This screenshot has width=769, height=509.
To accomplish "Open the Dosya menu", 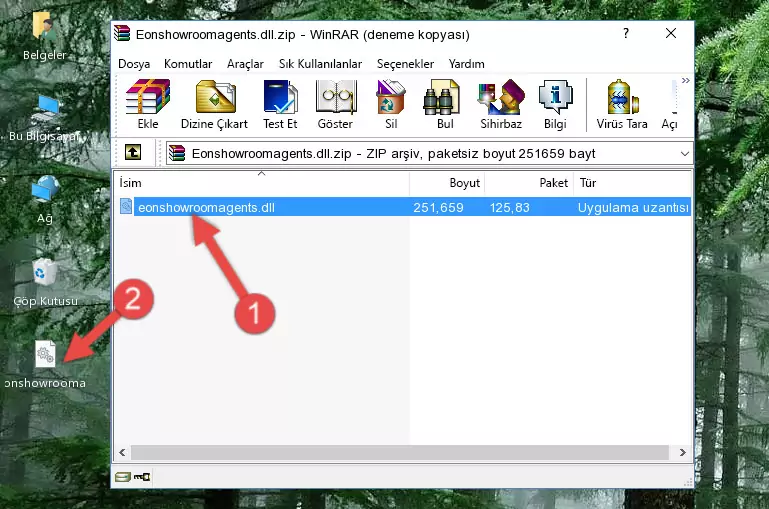I will (134, 64).
